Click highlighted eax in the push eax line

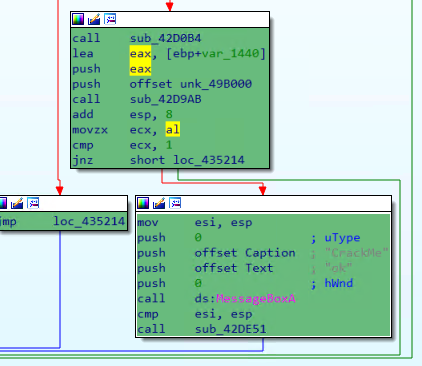(140, 69)
